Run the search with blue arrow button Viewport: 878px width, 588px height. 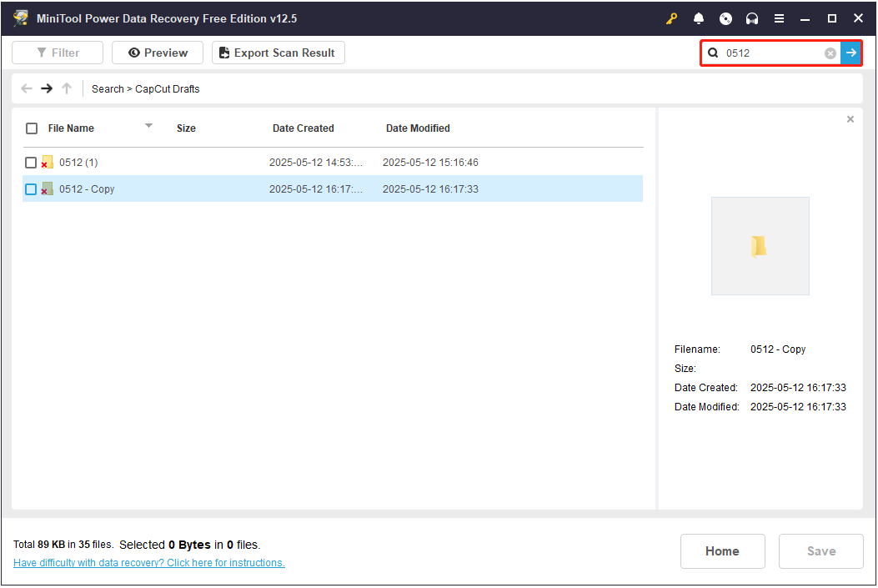tap(850, 53)
